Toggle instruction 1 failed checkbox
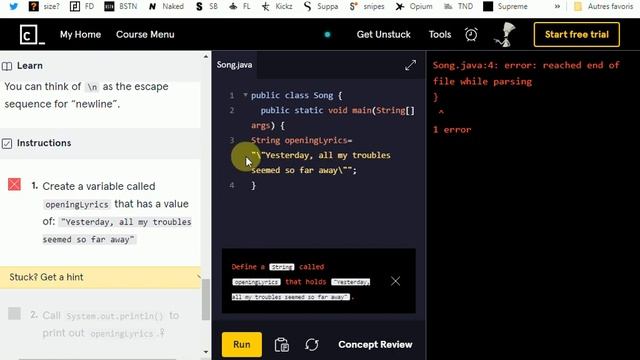 [x=14, y=184]
